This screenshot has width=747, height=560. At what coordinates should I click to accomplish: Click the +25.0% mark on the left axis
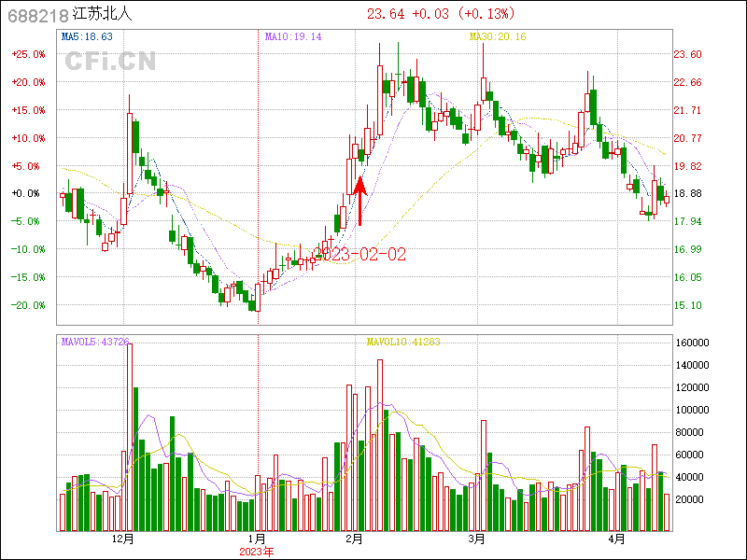coord(28,54)
